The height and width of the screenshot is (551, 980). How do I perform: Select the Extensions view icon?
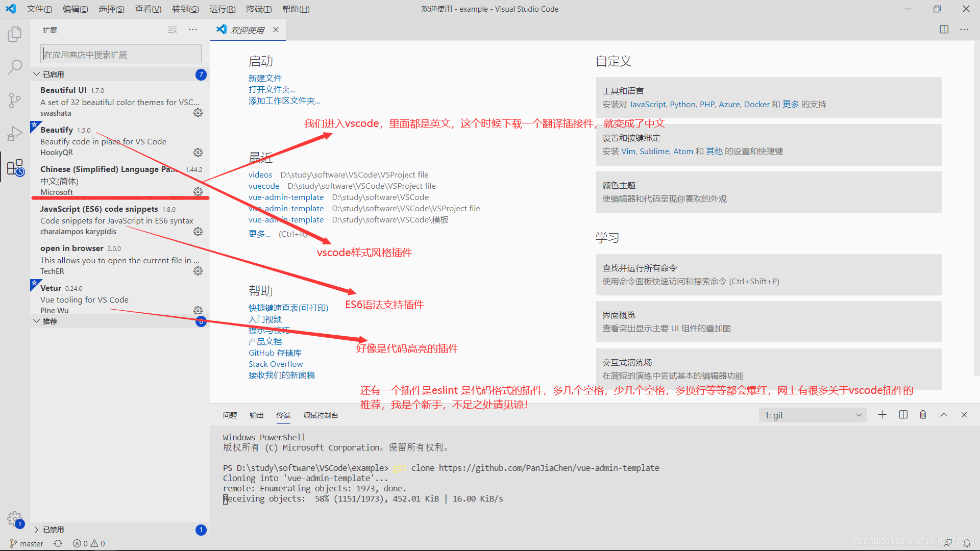click(15, 167)
